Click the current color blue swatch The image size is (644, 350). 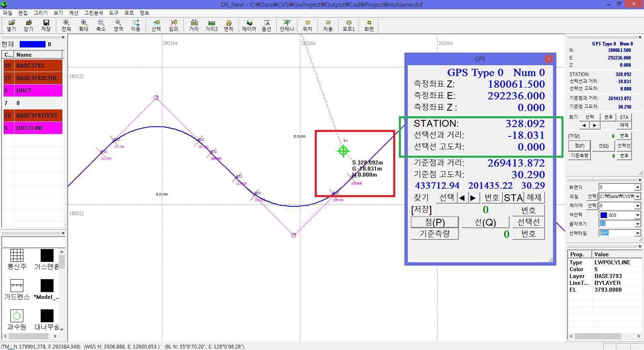point(33,44)
